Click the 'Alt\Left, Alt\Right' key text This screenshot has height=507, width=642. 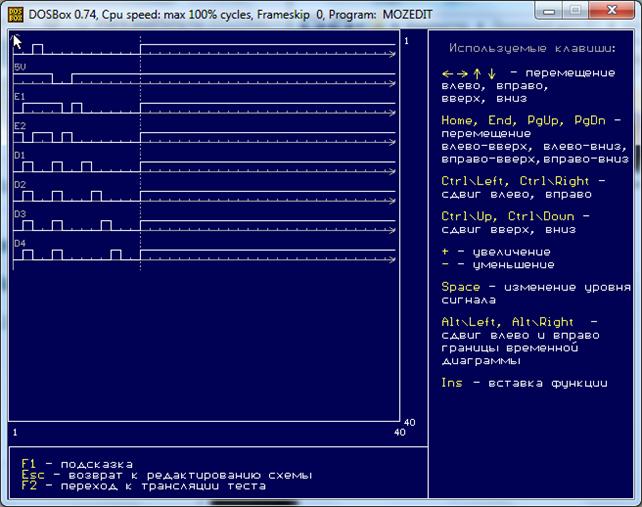point(507,322)
